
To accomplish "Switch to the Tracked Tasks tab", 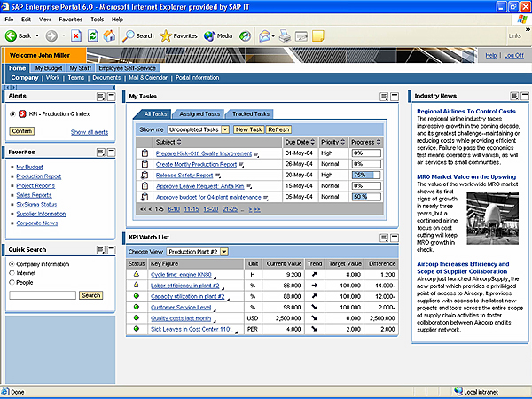I will pyautogui.click(x=251, y=114).
